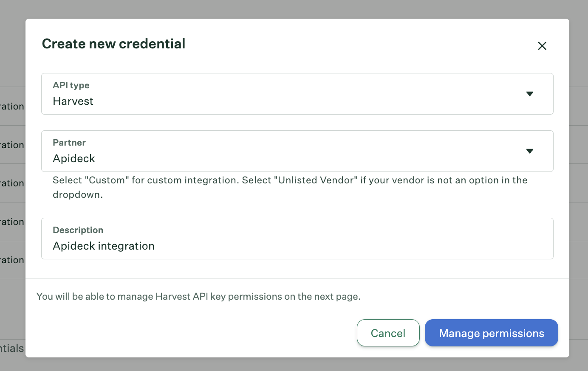Click the Harvest value in API type
This screenshot has height=371, width=588.
click(73, 101)
